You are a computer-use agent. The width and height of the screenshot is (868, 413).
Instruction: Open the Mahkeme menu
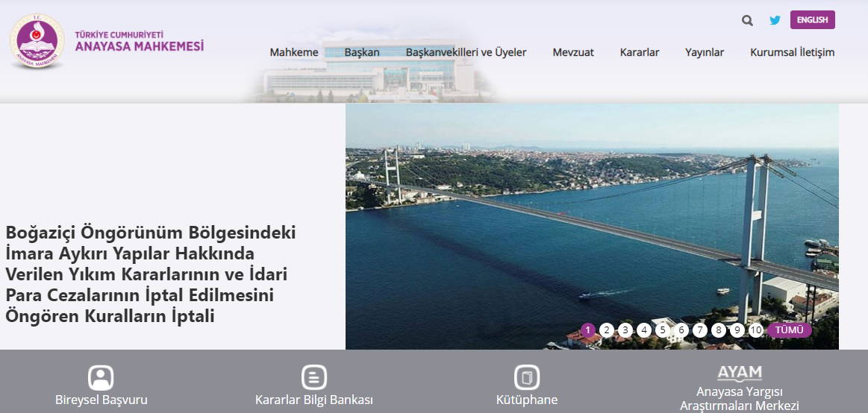coord(294,52)
